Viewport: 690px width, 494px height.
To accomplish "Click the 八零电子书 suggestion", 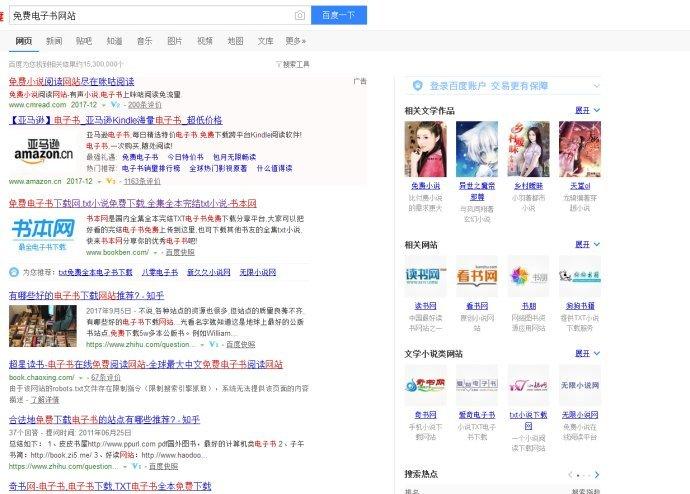I will pos(160,272).
